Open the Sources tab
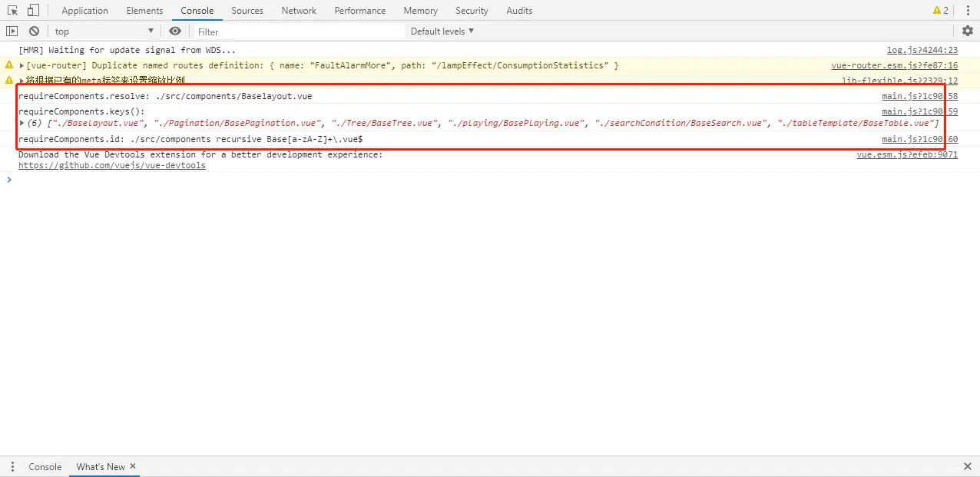 coord(247,11)
